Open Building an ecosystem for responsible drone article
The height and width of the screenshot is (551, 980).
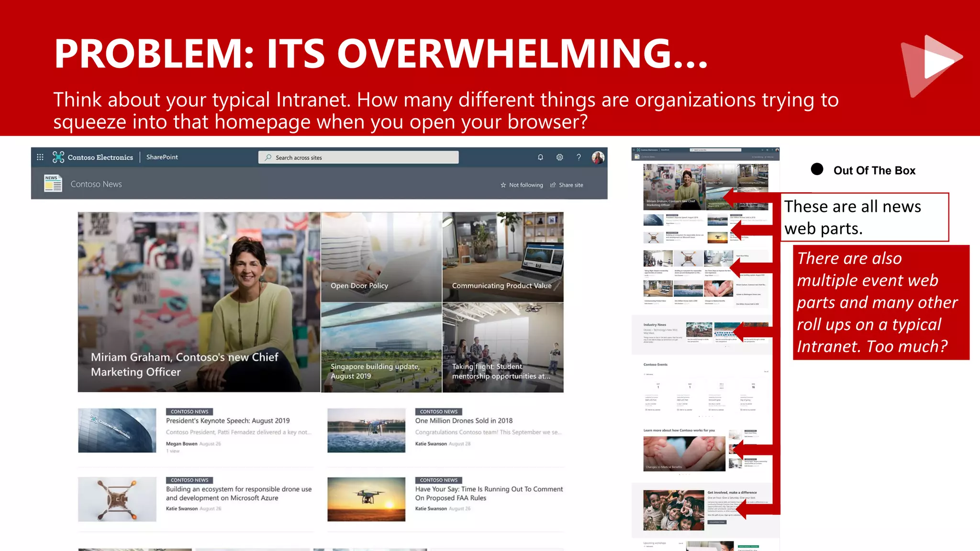point(239,494)
